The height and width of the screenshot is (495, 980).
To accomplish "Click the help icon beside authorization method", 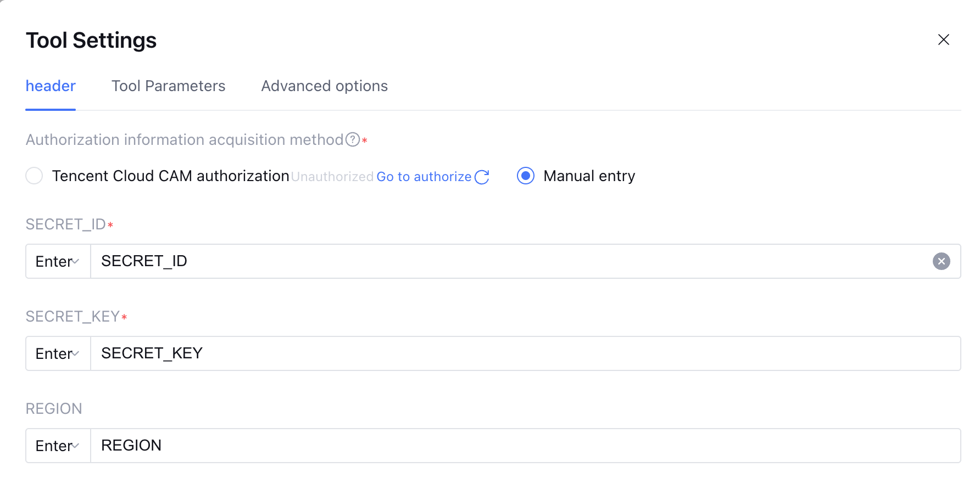I will coord(353,140).
